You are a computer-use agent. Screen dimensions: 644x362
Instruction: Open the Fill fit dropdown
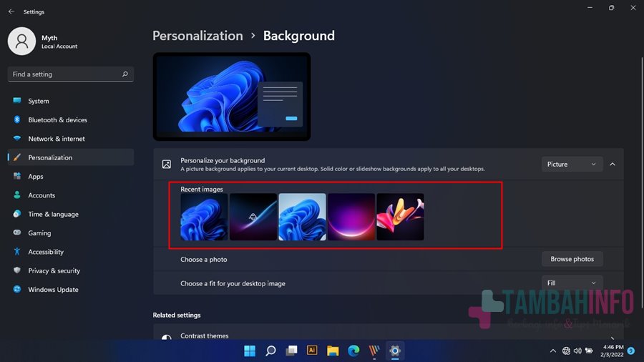click(572, 283)
